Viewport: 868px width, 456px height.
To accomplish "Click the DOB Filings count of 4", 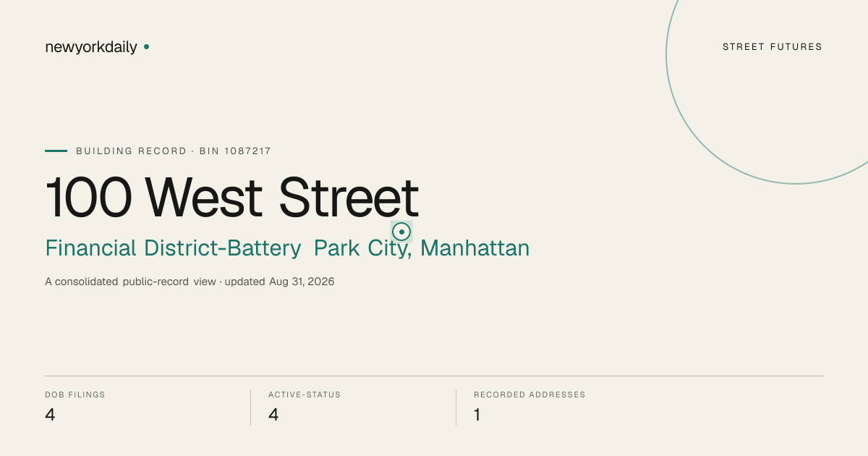I will [50, 415].
